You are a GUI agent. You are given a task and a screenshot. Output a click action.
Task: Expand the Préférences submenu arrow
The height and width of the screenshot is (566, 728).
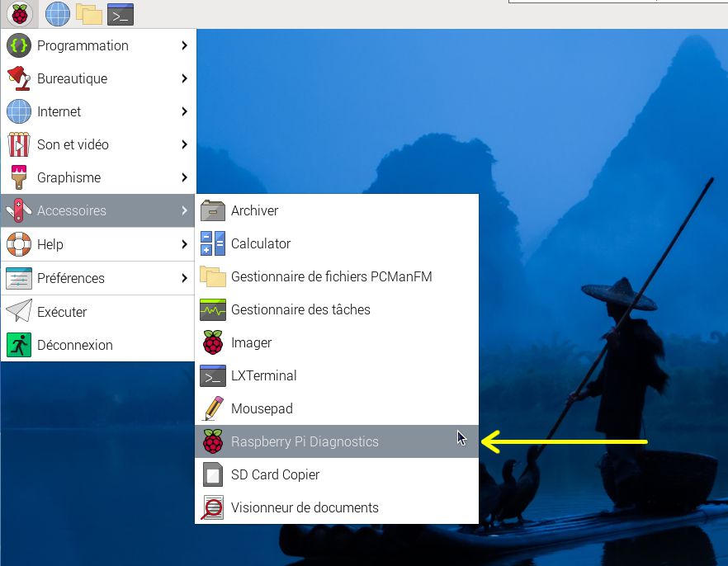point(184,278)
